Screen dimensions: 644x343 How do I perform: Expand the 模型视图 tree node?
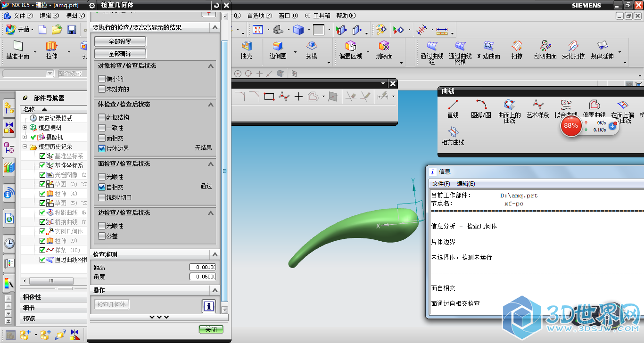coord(25,128)
